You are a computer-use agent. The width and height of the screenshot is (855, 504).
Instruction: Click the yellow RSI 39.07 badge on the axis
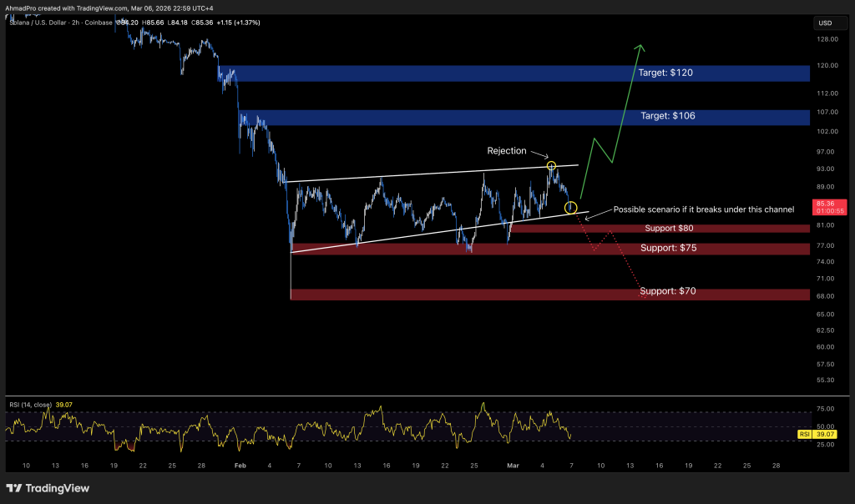pyautogui.click(x=826, y=434)
